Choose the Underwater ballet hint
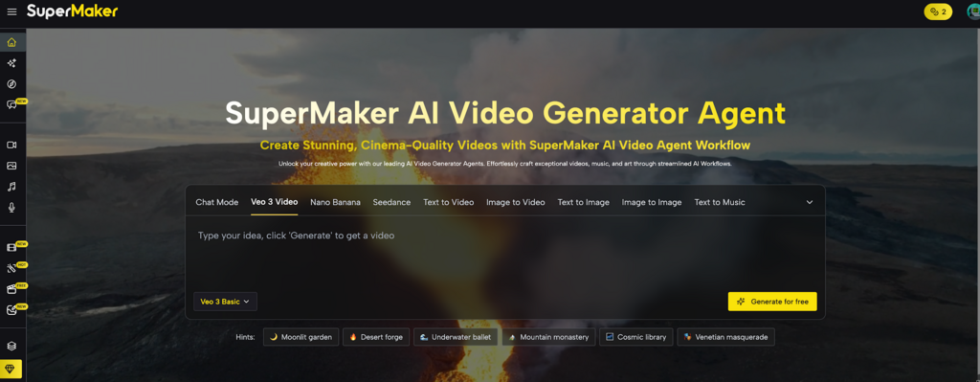Screen dimensions: 980x382 (456, 337)
